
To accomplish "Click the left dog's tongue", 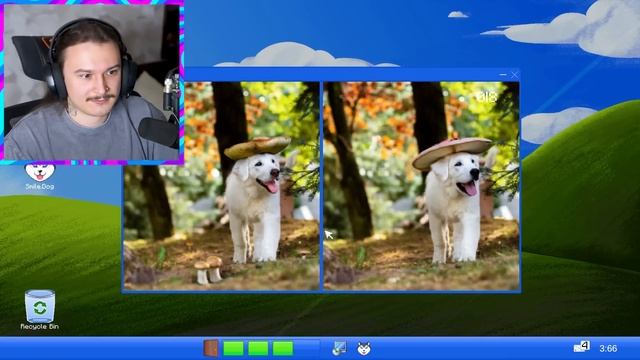I will 271,187.
